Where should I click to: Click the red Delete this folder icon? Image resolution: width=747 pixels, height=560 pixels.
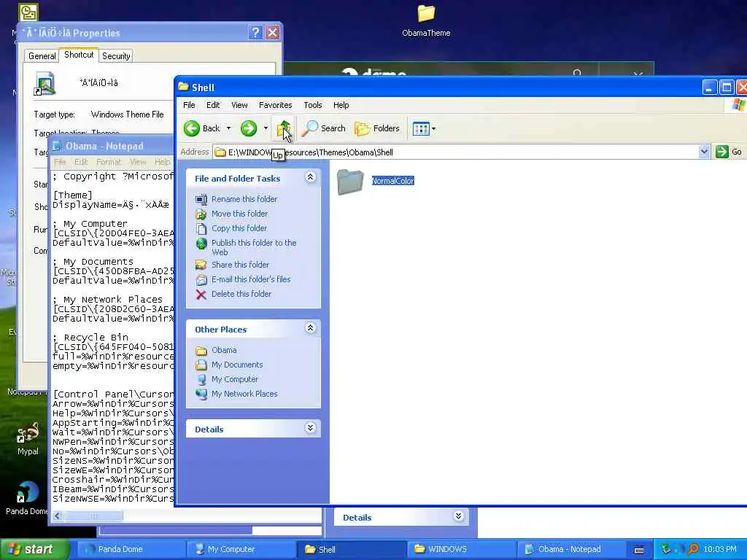pyautogui.click(x=201, y=295)
